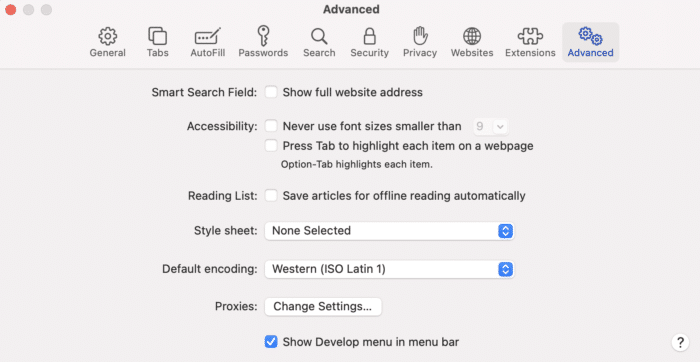Open the minimum font size dropdown
This screenshot has height=362, width=700.
pyautogui.click(x=491, y=127)
